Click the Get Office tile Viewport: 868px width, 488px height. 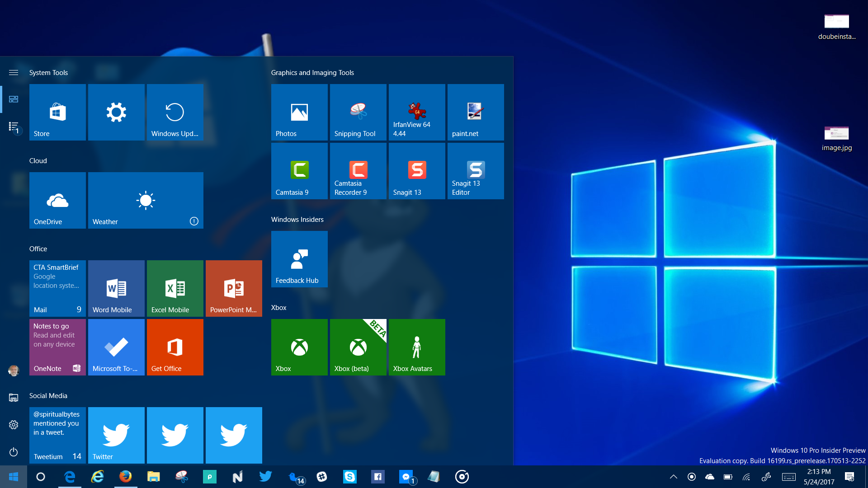[175, 347]
